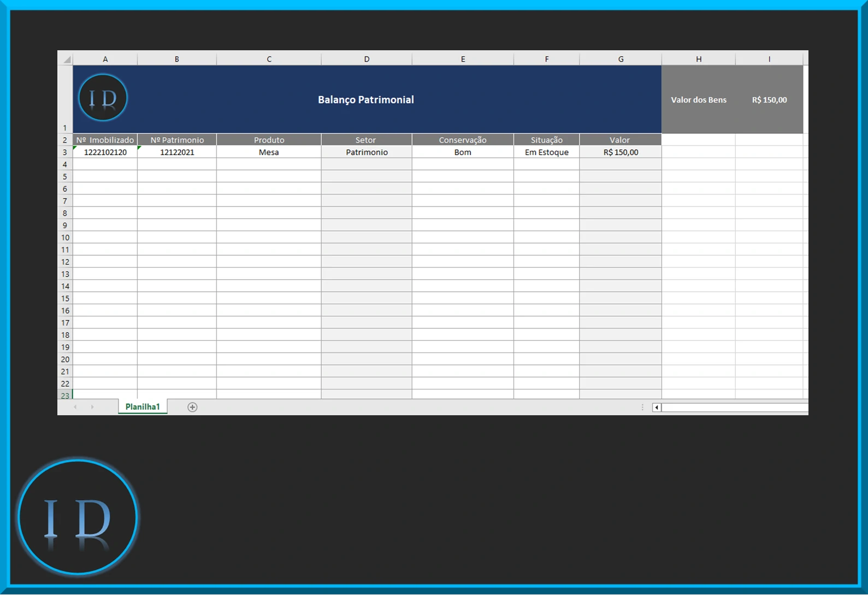This screenshot has width=868, height=595.
Task: Click cell containing 1222102120
Action: (x=105, y=152)
